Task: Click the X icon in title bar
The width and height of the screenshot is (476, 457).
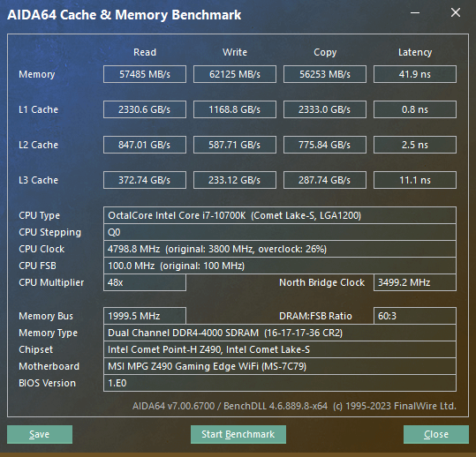Action: point(456,12)
